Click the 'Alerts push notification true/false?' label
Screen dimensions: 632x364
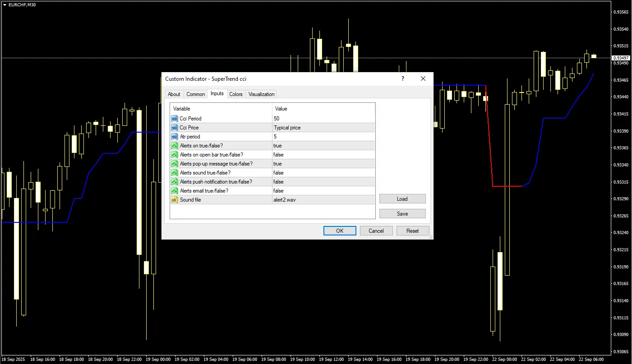[216, 182]
